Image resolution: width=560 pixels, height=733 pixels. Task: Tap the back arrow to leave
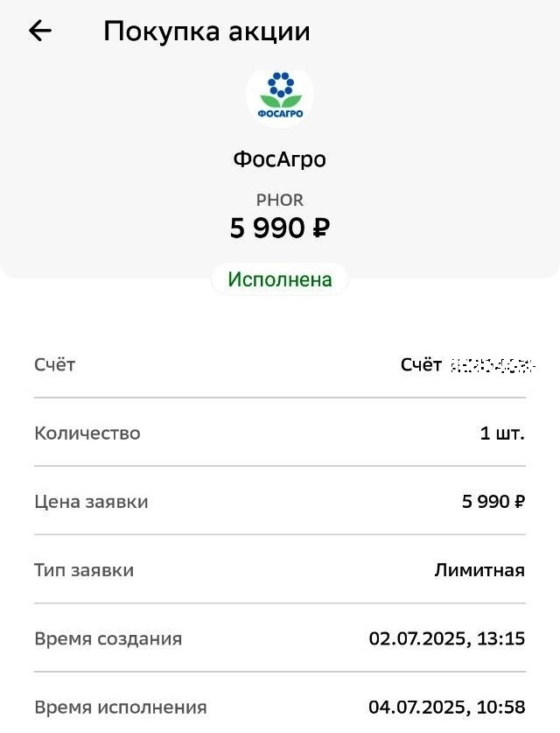(x=37, y=31)
